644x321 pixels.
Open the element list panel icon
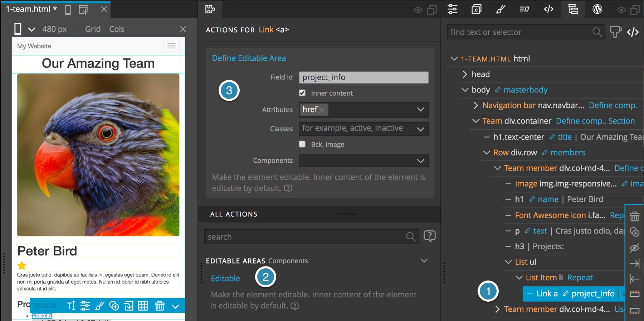point(525,9)
